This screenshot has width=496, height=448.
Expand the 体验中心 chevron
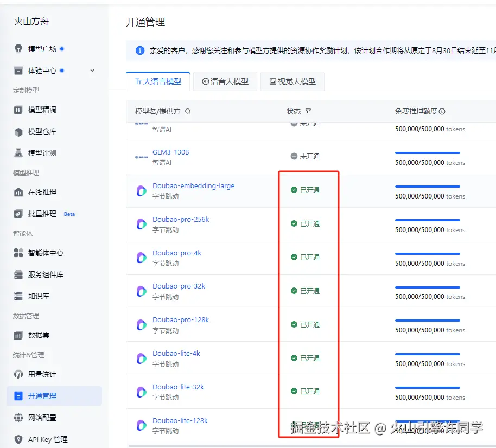click(92, 71)
